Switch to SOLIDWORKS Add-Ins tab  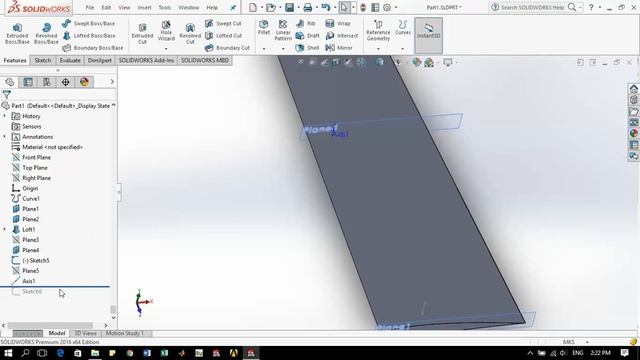(x=146, y=60)
